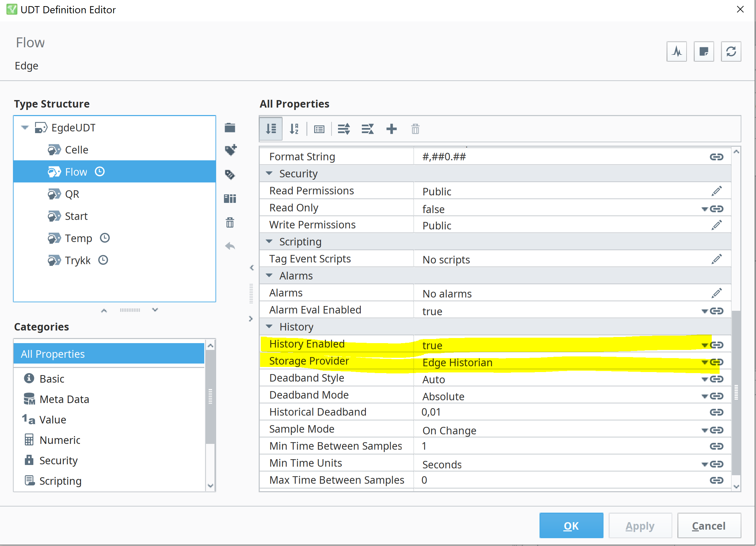Select the Value category

(x=109, y=419)
